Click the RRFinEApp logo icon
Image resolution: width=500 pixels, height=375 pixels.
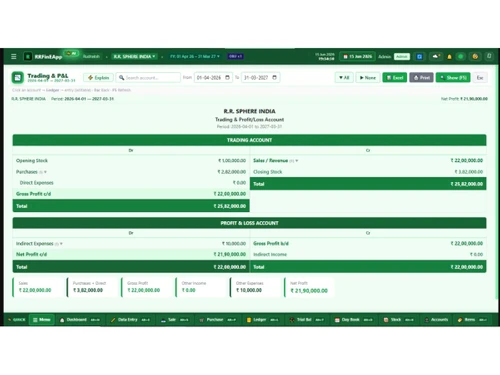pos(28,56)
